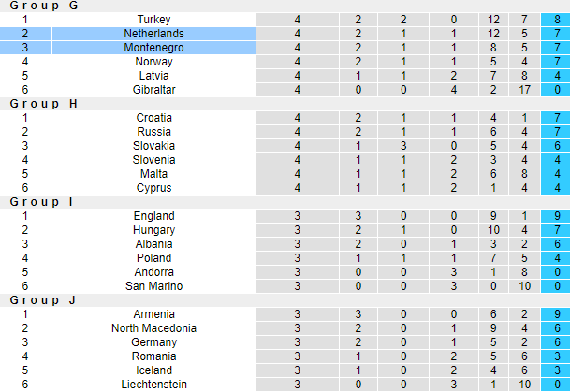Click on Norway in Group G
The image size is (570, 392).
pyautogui.click(x=153, y=62)
